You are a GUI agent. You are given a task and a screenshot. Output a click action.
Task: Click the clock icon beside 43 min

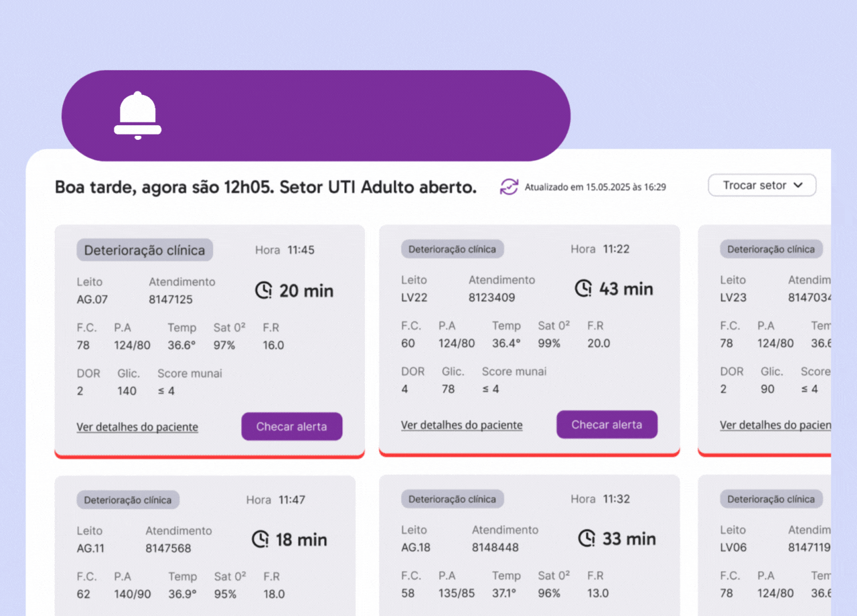tap(585, 289)
